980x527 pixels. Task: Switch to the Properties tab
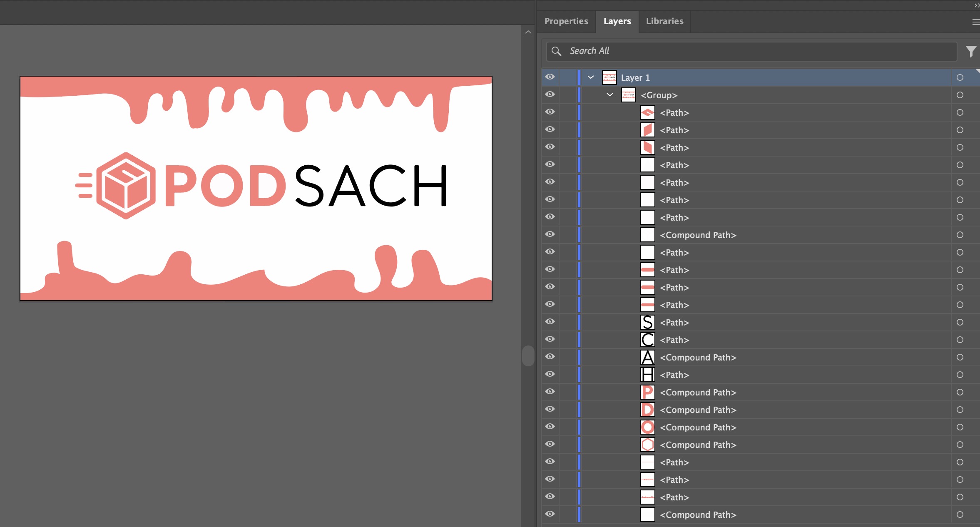tap(566, 21)
